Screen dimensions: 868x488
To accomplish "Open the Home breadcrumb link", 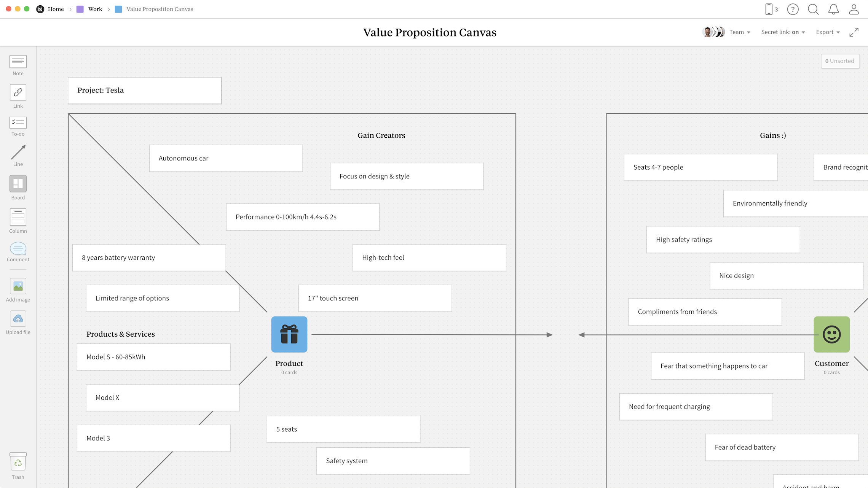I will [56, 9].
